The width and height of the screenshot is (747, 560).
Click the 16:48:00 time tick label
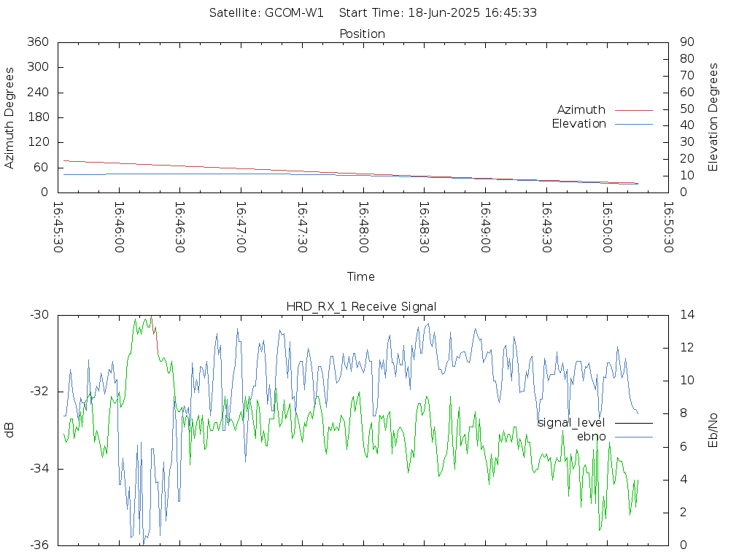363,227
